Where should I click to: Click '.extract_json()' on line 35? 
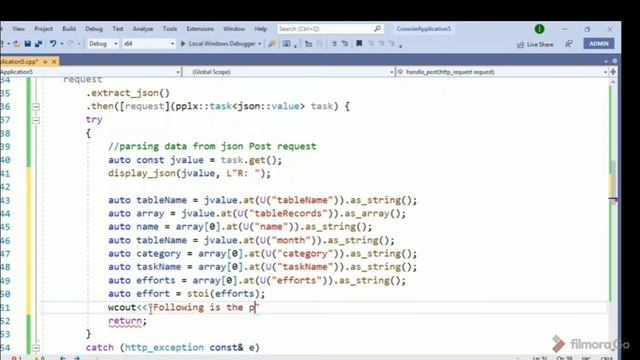point(128,93)
